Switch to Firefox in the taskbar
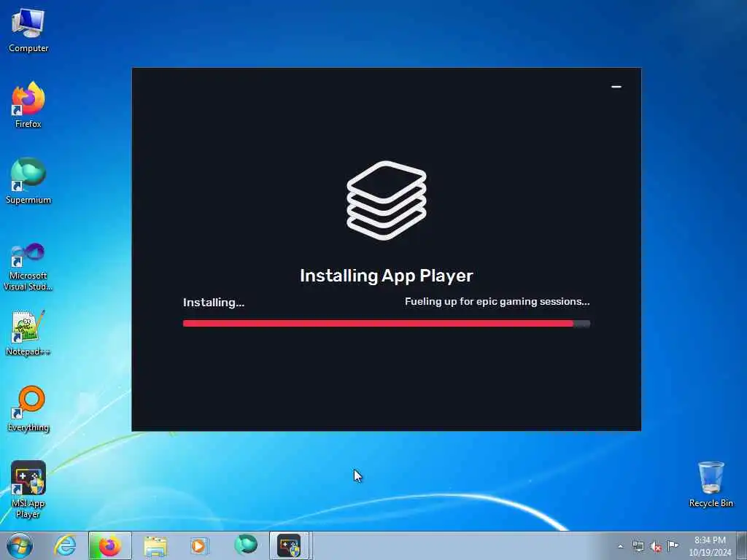 (x=109, y=545)
